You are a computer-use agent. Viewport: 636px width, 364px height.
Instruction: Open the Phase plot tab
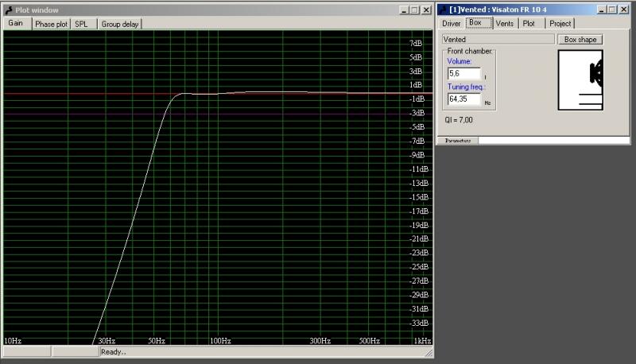click(x=51, y=24)
